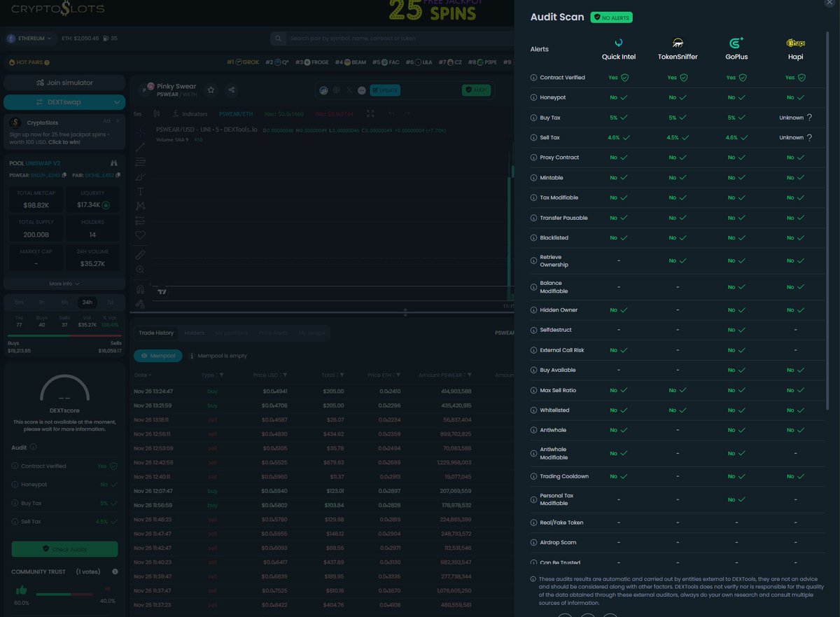Click the pool explorer binoculars icon
Image resolution: width=840 pixels, height=617 pixels.
point(114,163)
